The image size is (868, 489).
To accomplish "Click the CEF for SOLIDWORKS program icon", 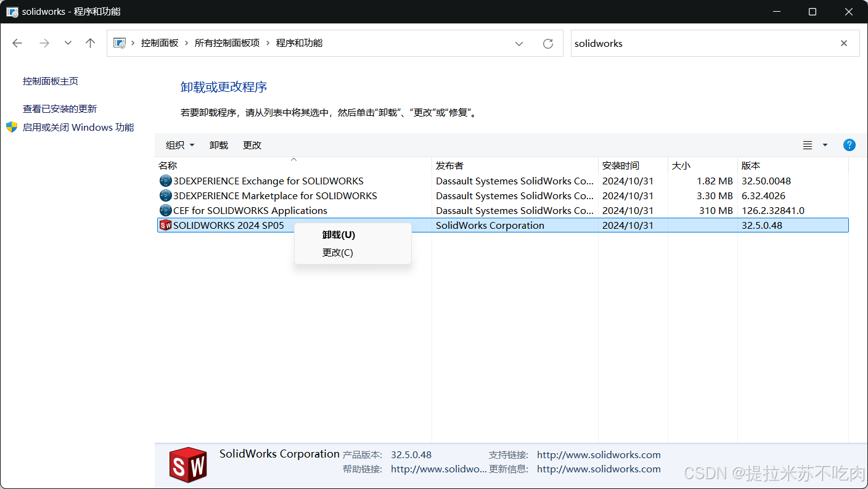I will [x=165, y=211].
